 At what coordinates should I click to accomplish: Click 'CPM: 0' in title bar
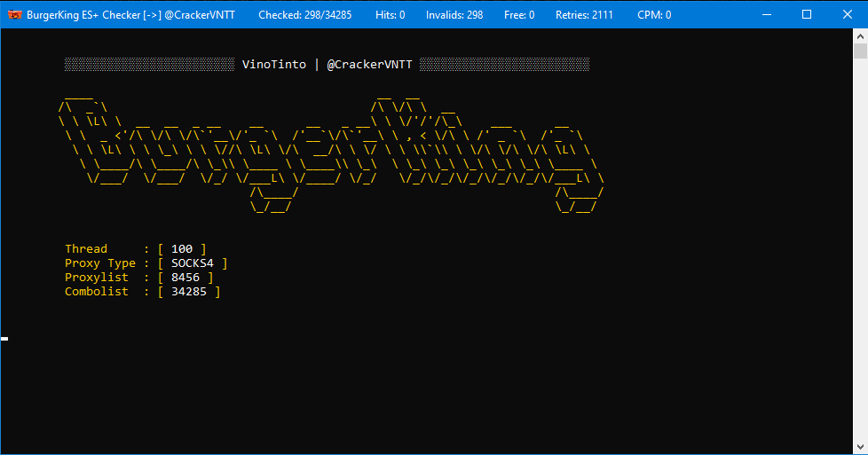tap(654, 15)
